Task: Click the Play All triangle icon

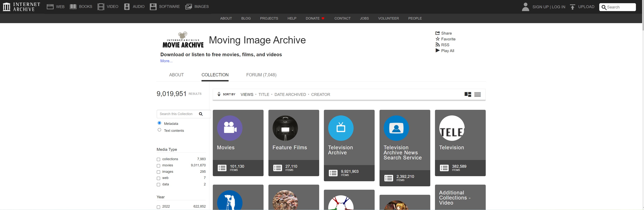Action: tap(437, 51)
